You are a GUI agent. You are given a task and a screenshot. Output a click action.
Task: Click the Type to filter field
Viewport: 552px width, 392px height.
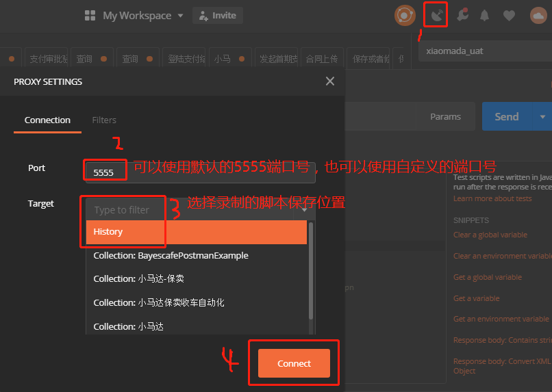coord(190,210)
